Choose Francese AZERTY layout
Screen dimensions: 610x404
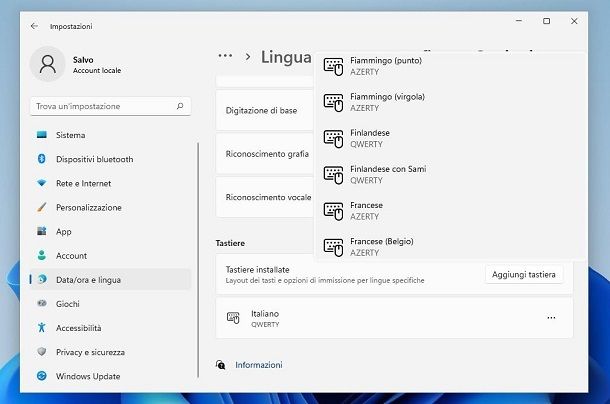point(449,211)
